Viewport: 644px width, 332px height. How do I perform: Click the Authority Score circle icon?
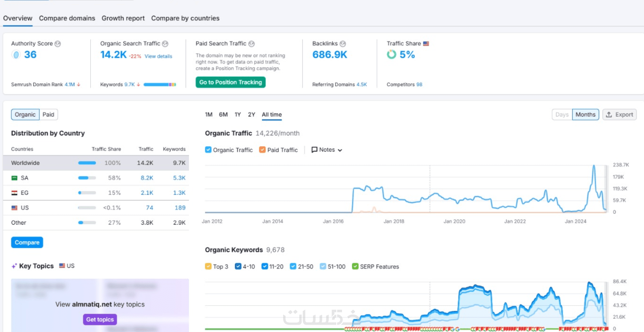tap(16, 55)
